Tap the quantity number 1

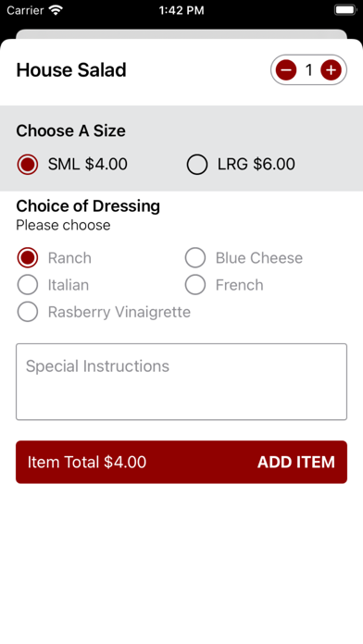(308, 70)
